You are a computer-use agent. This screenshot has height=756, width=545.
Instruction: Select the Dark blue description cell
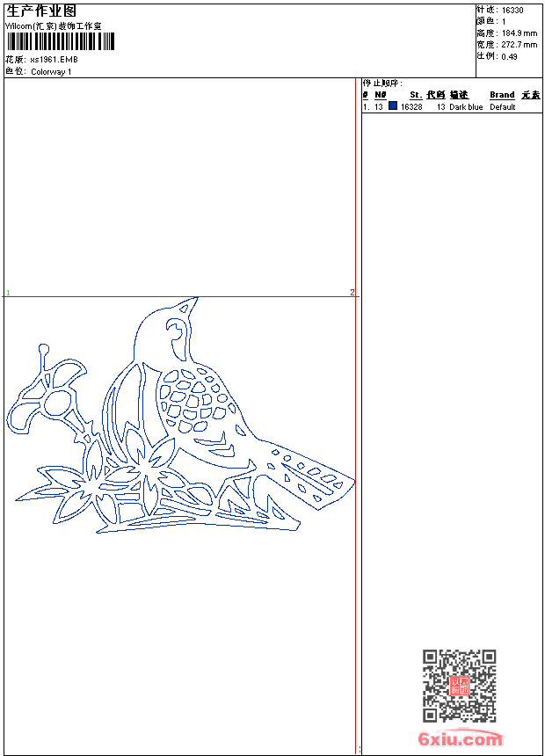pos(466,107)
